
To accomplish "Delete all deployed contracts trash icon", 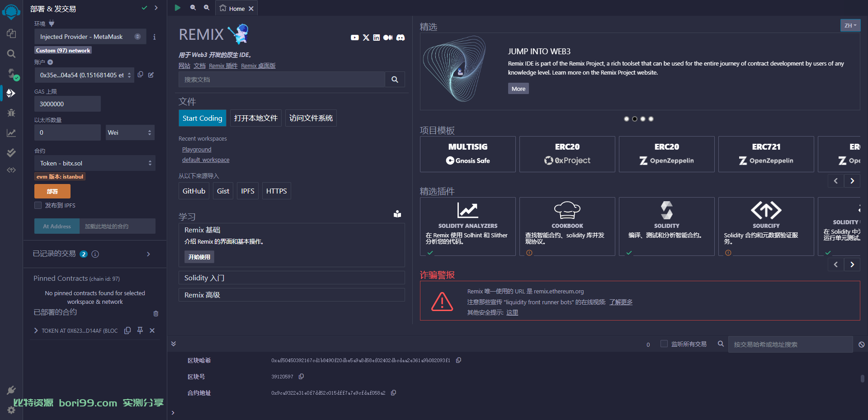I will click(156, 313).
